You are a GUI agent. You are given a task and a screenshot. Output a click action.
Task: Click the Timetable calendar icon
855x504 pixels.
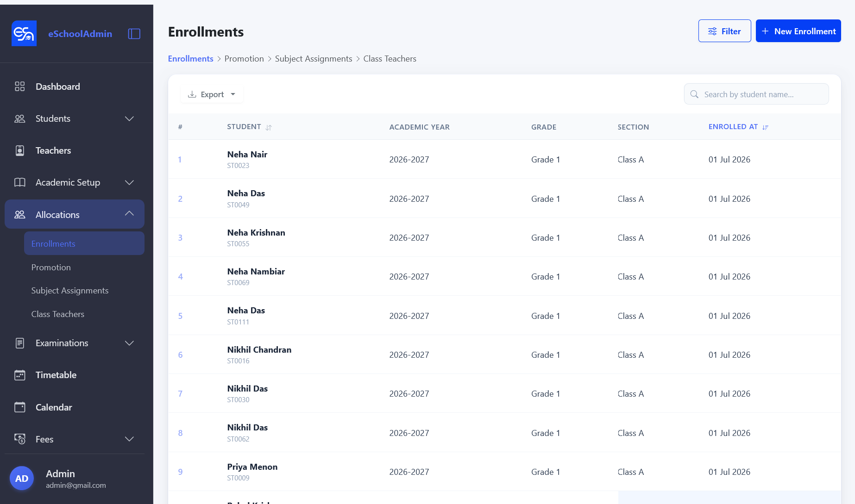pos(20,375)
